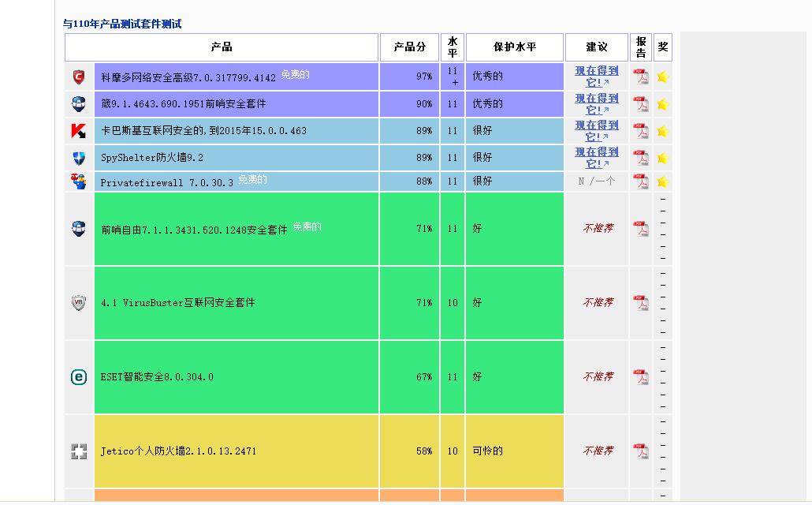
Task: Click the 产品 column header
Action: (x=222, y=47)
